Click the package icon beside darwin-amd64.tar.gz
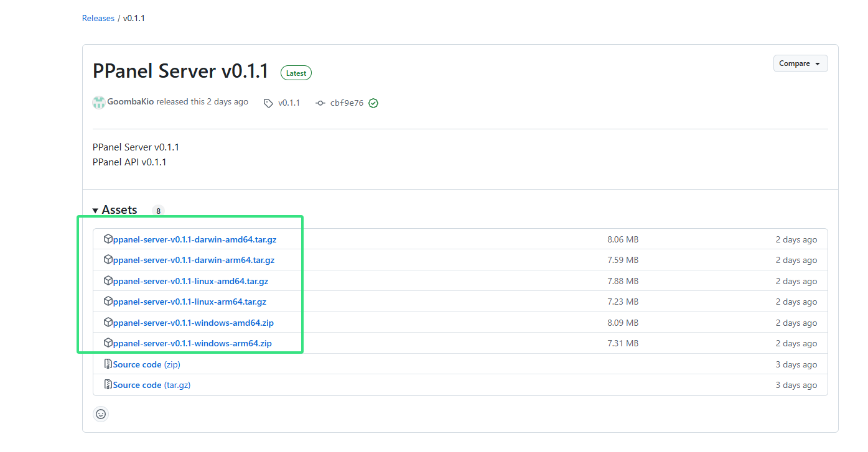The image size is (868, 452). coord(108,239)
